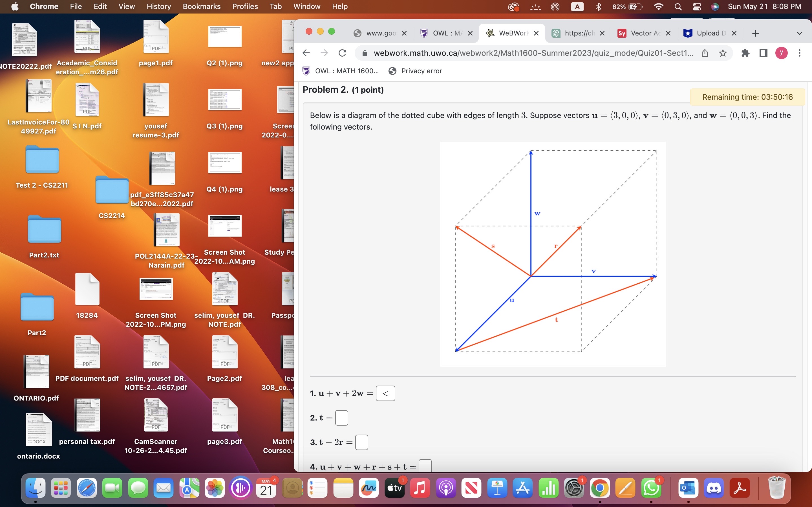Go back with the browser back arrow
The height and width of the screenshot is (507, 812).
click(x=306, y=53)
